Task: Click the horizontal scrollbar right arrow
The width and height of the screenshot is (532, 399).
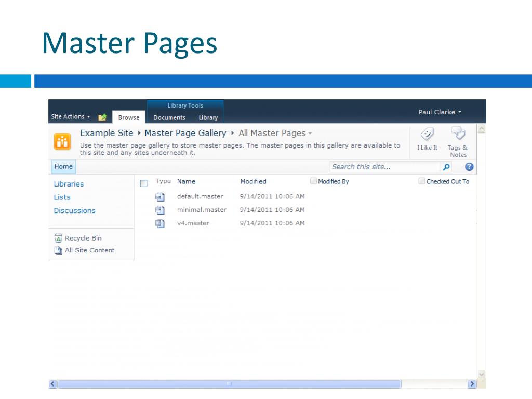Action: click(x=472, y=384)
